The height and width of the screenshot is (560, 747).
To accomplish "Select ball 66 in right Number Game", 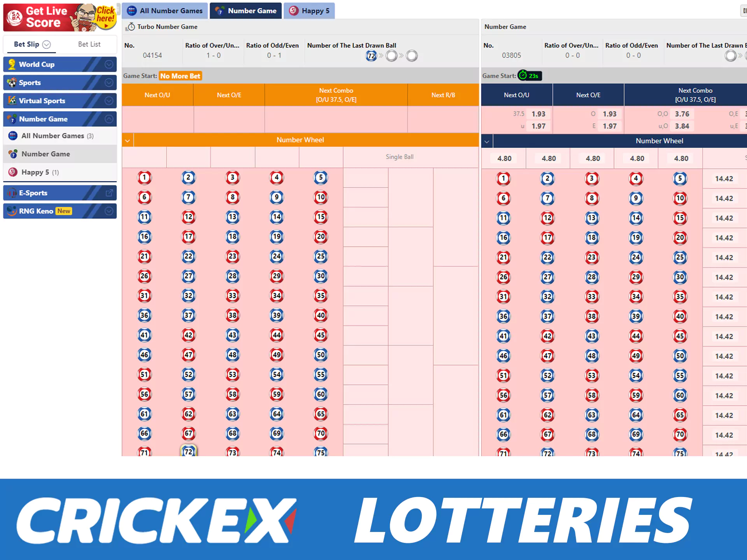I will coord(503,434).
